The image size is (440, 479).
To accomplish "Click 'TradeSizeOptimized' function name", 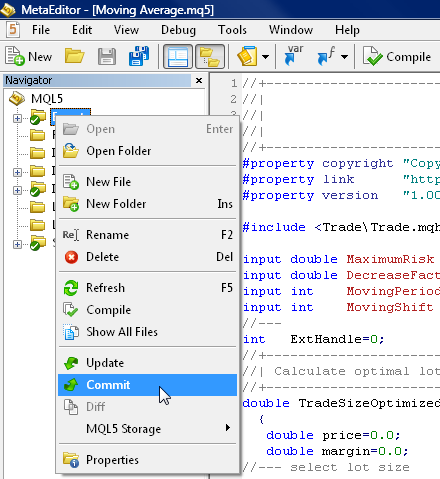I will [369, 403].
